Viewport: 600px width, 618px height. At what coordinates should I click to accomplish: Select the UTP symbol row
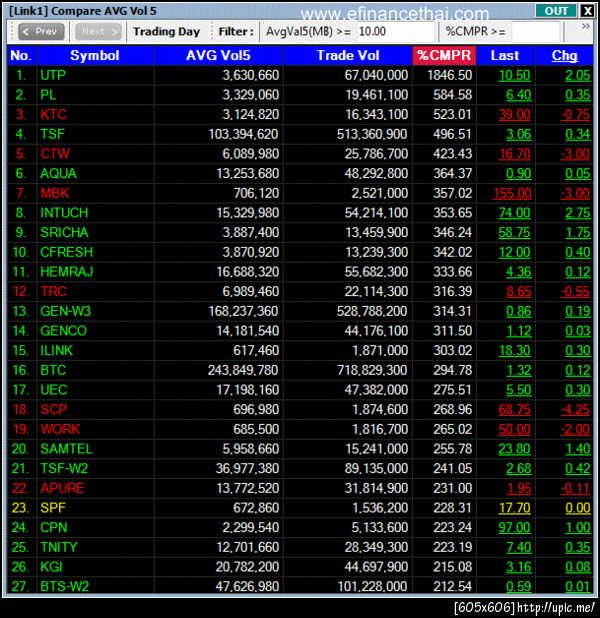click(x=300, y=75)
